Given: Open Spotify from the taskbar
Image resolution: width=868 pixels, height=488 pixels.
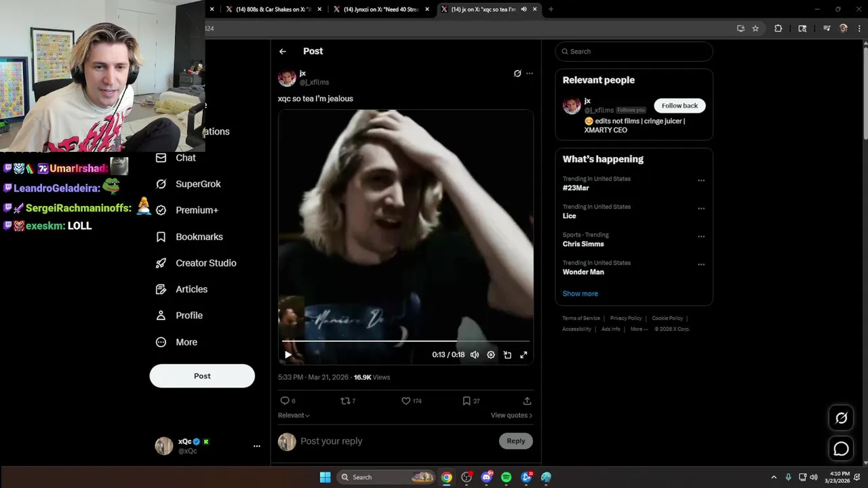Looking at the screenshot, I should click(x=507, y=477).
